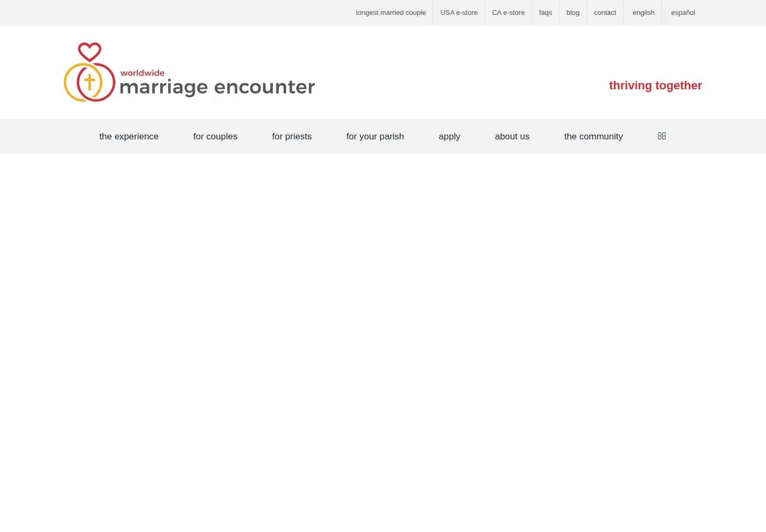Open the grid icon in navigation bar
766x532 pixels.
[x=662, y=136]
